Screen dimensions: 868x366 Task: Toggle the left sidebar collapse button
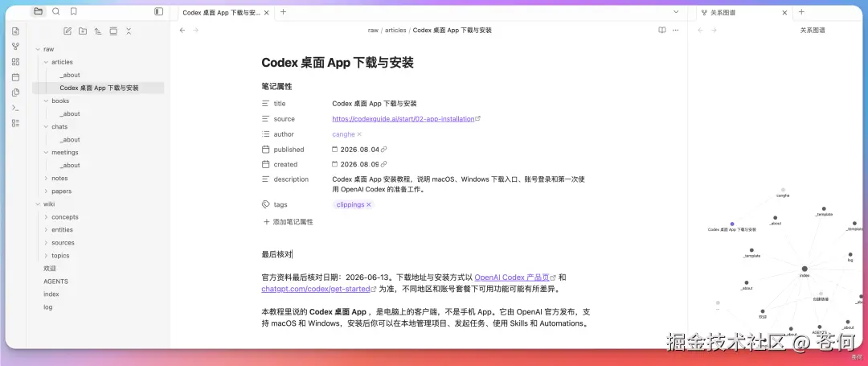pyautogui.click(x=159, y=11)
